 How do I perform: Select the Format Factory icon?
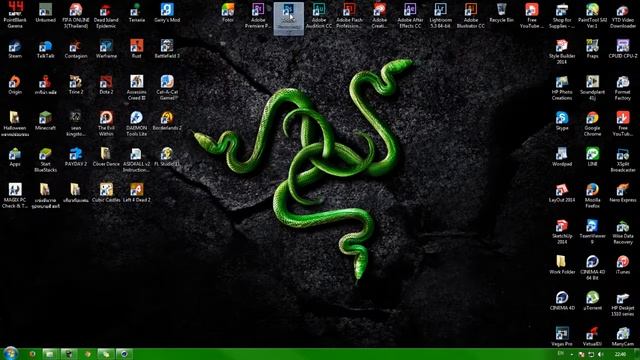coord(623,87)
